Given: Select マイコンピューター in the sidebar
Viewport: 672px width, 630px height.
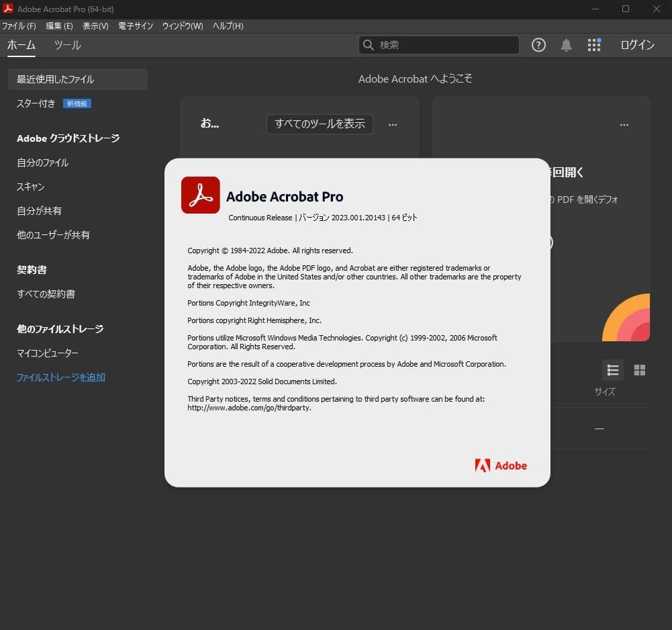Looking at the screenshot, I should (x=48, y=353).
